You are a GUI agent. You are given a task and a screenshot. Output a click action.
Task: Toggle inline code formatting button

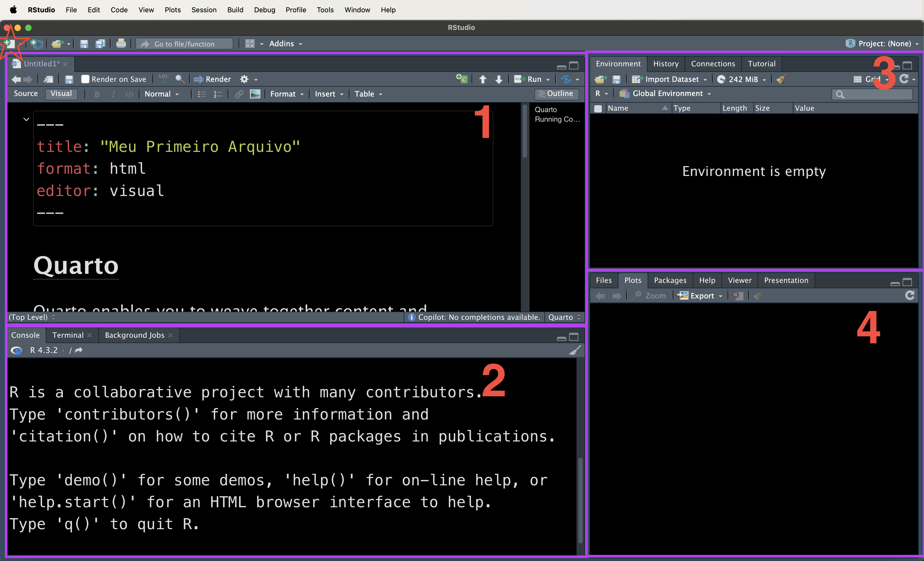129,94
